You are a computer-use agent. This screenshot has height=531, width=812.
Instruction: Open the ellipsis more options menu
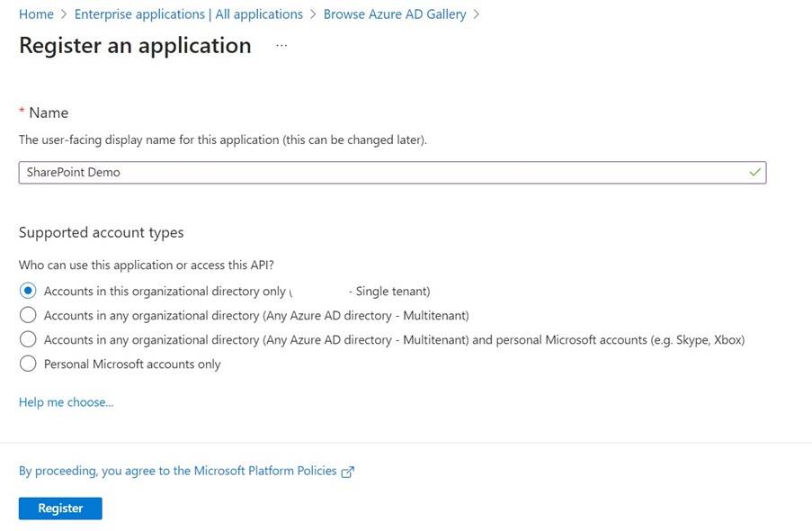(281, 46)
